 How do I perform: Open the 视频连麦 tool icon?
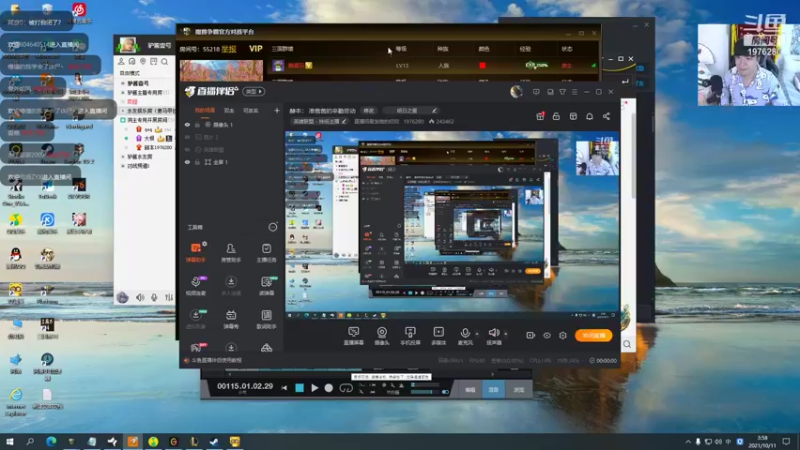(x=196, y=286)
